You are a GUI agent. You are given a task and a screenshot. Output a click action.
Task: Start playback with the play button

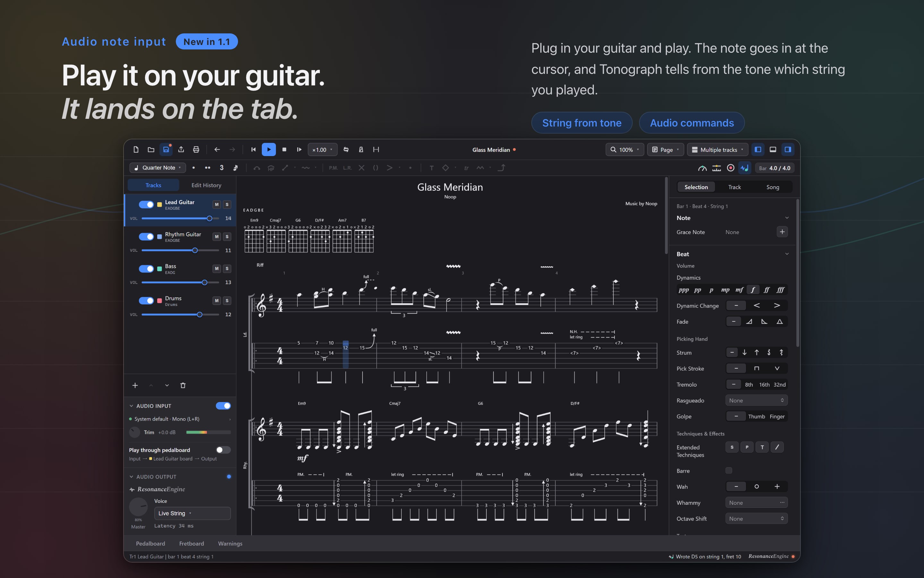269,149
